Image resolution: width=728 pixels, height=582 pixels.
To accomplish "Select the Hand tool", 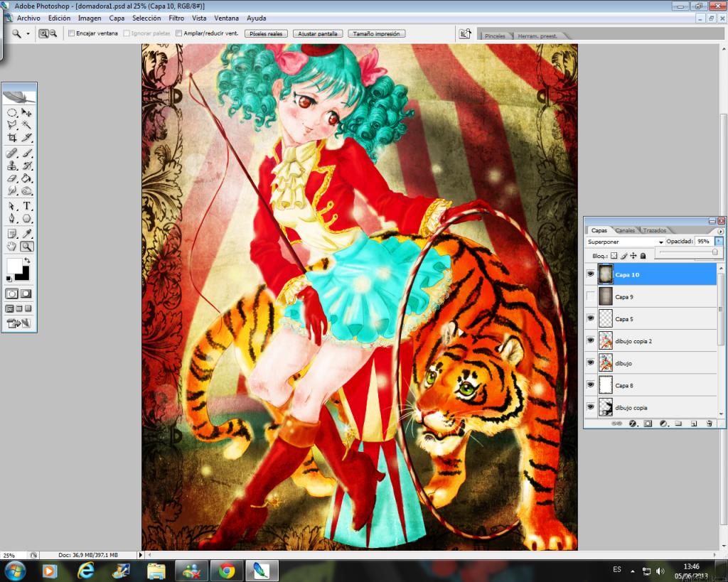I will point(12,247).
